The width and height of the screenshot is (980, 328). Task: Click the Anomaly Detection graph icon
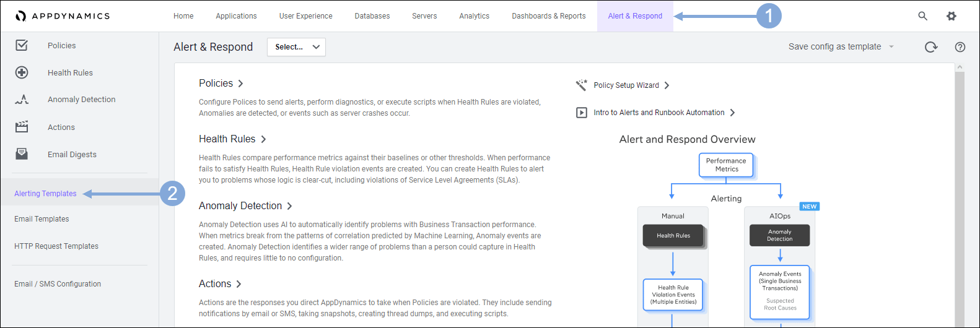click(22, 99)
